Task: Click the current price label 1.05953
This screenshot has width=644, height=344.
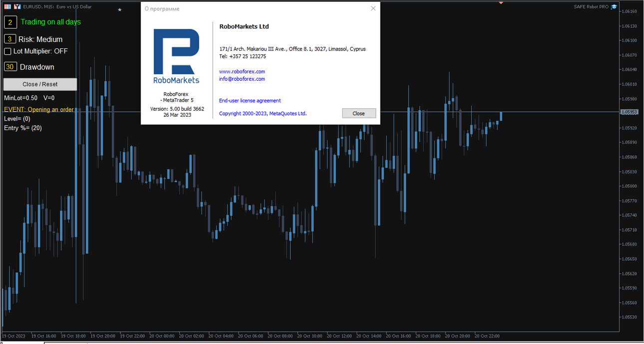Action: [629, 112]
